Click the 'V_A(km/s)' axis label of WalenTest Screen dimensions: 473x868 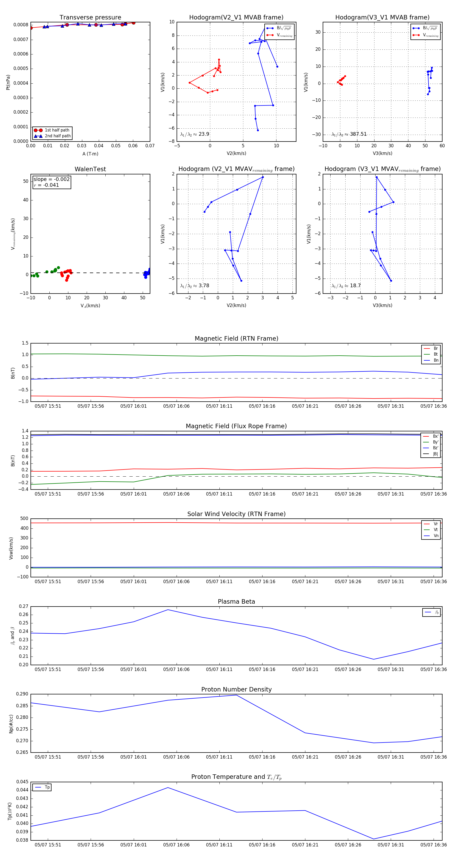click(x=90, y=306)
